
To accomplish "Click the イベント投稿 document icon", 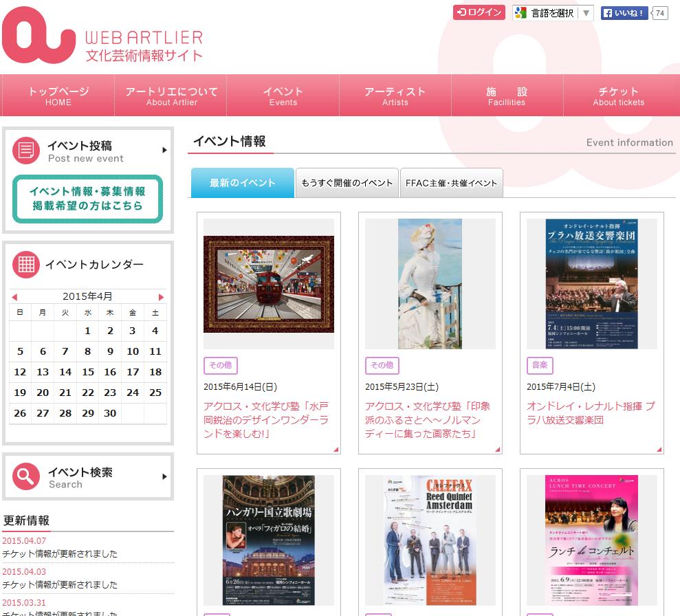I will pos(25,151).
